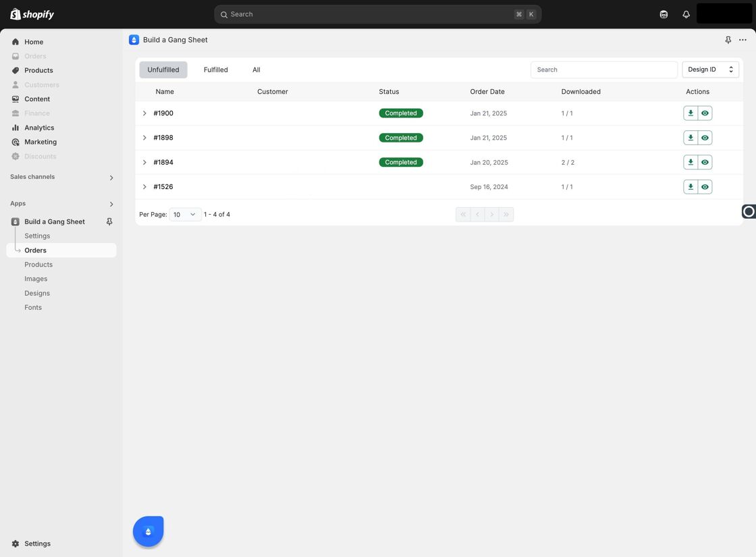Click order name #1894

[x=163, y=163]
